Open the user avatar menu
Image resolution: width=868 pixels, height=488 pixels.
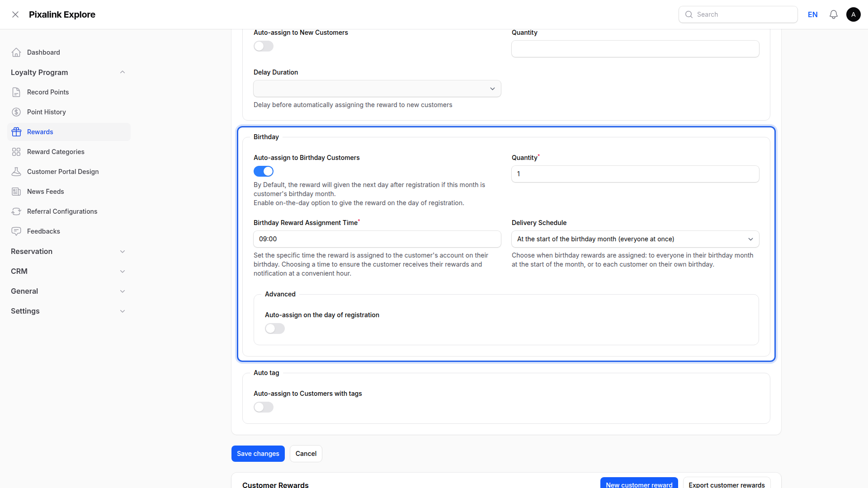[x=854, y=14]
